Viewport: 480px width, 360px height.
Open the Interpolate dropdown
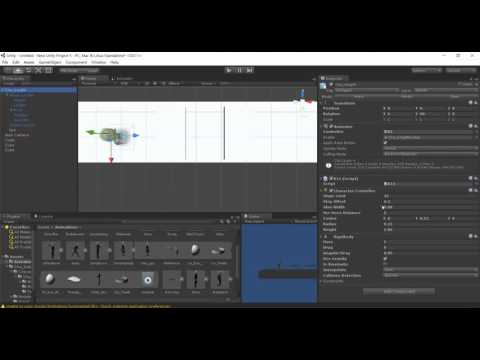coord(430,270)
